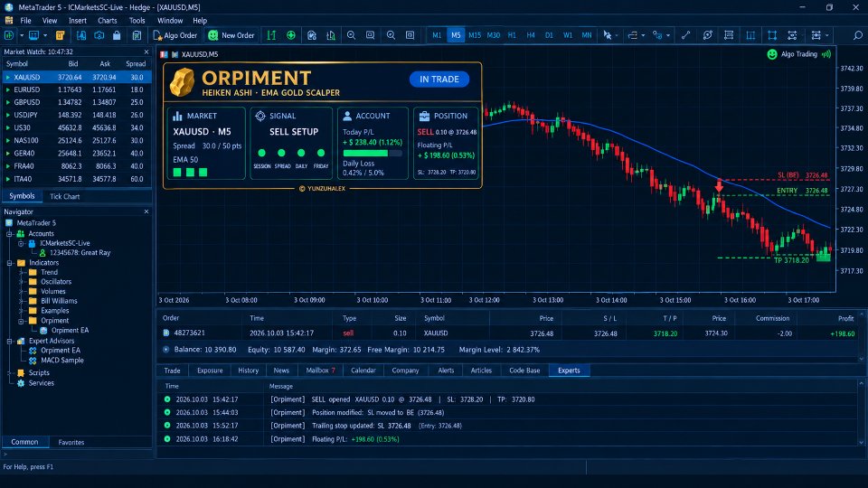
Task: Click the cloud camera screenshot icon
Action: [99, 35]
